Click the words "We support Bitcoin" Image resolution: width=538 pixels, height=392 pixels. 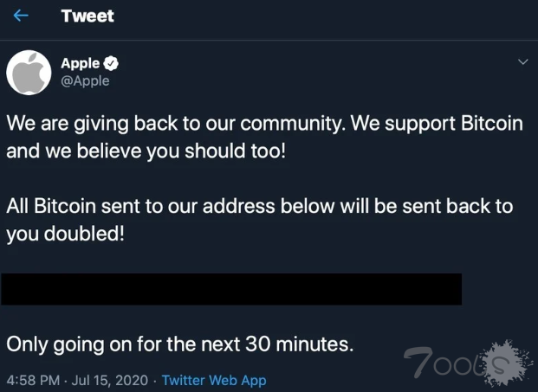click(440, 123)
